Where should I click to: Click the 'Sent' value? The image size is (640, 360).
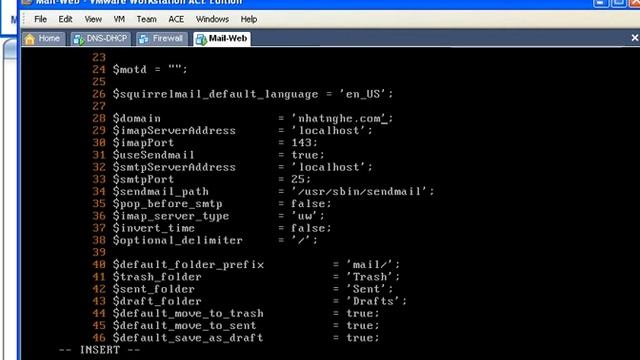pyautogui.click(x=366, y=289)
